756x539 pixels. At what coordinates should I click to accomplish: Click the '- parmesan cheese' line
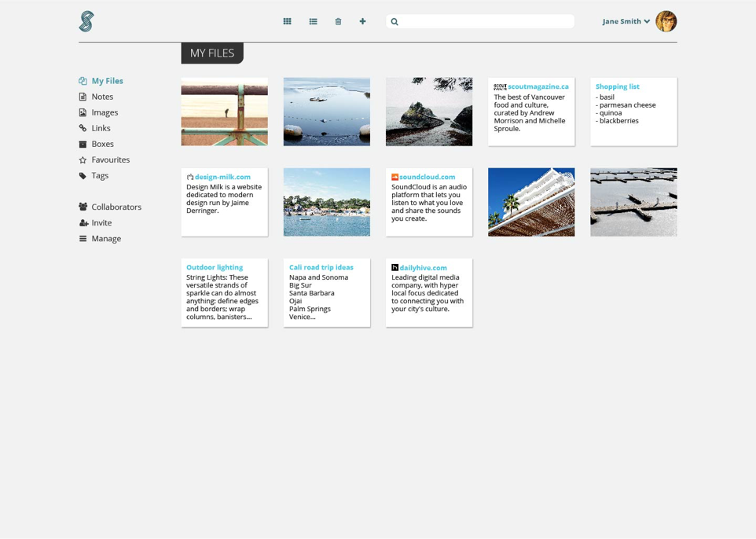tap(626, 105)
